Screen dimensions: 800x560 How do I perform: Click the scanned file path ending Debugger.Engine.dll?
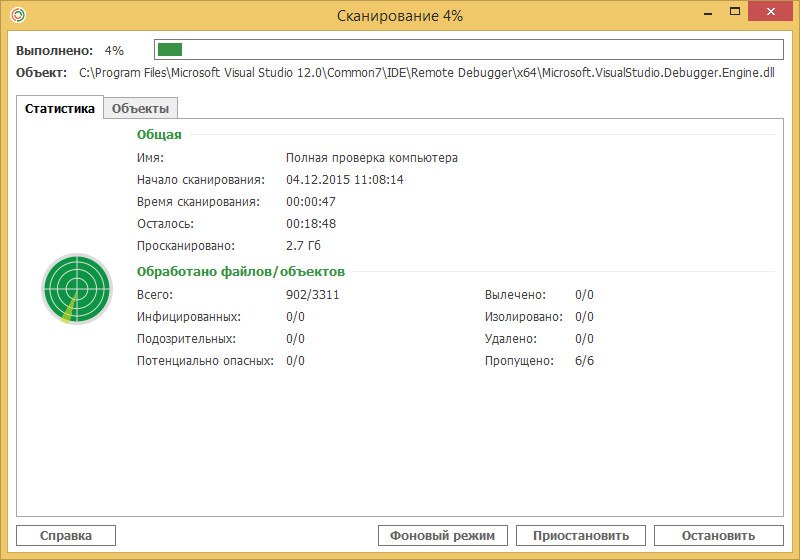click(x=427, y=73)
